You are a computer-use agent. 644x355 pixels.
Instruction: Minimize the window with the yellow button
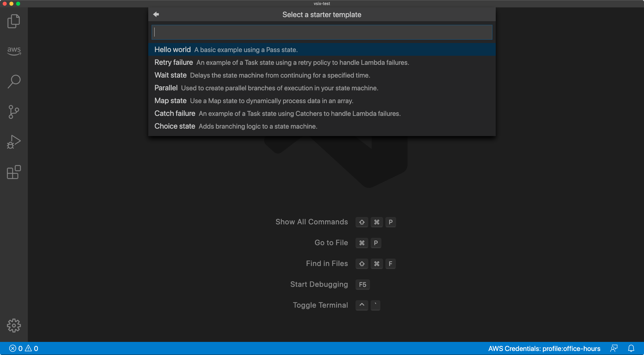(11, 4)
